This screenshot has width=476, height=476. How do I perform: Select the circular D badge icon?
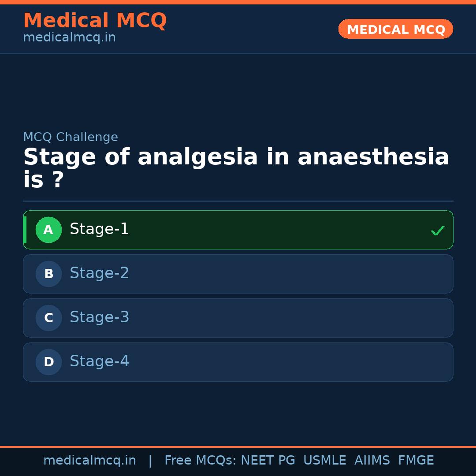tap(48, 362)
